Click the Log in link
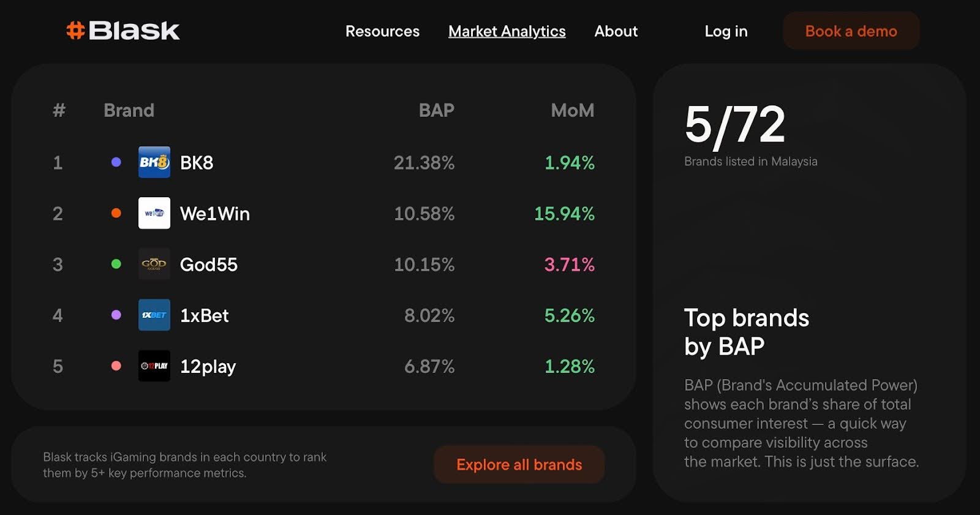Screen dimensions: 980x515 726,31
